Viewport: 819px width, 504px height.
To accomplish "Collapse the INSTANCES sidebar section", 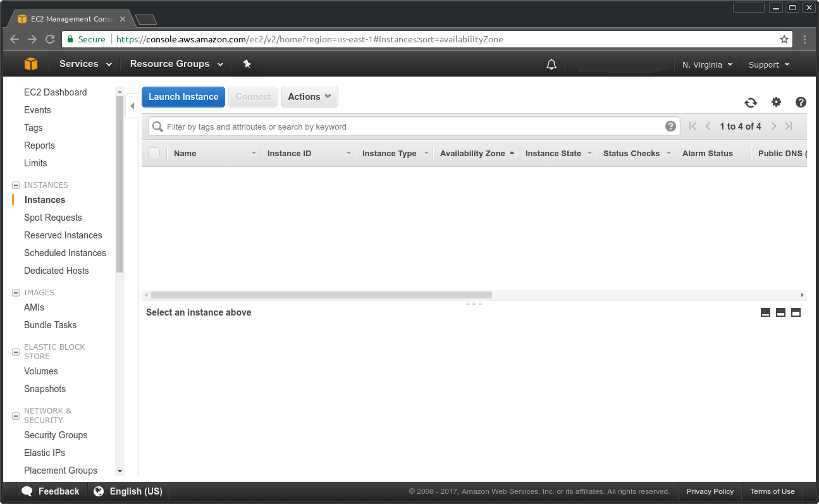I will coord(16,185).
